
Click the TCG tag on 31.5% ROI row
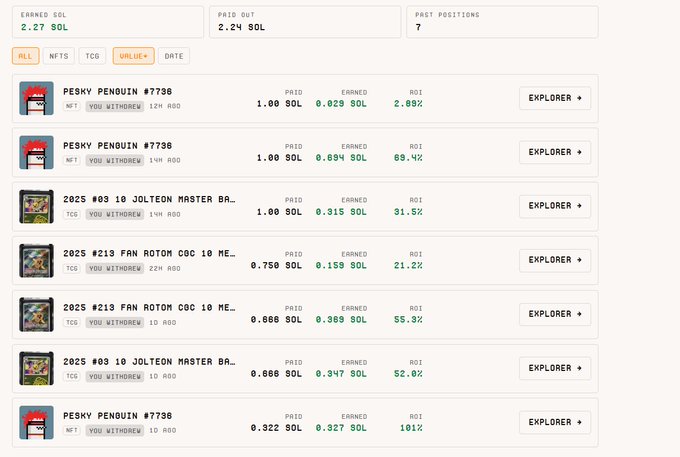(72, 214)
